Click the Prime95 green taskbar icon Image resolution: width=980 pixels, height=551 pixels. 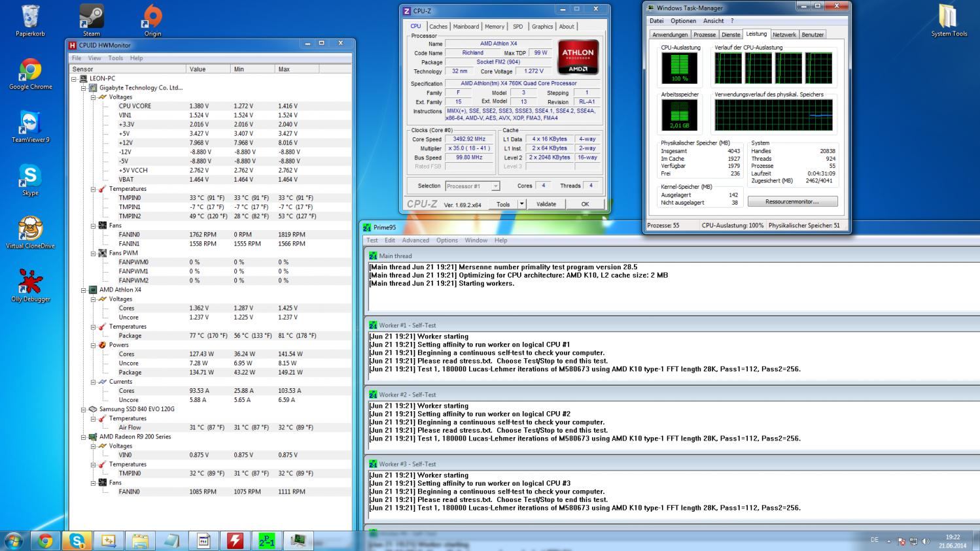pos(267,541)
